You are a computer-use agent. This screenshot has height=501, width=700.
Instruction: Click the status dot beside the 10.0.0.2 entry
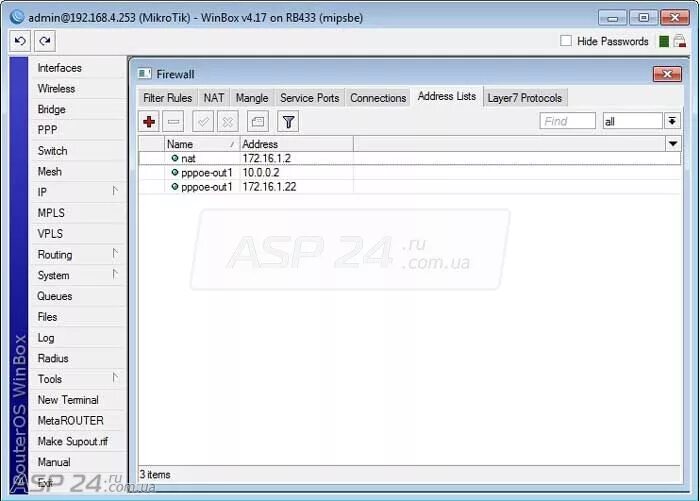tap(175, 172)
